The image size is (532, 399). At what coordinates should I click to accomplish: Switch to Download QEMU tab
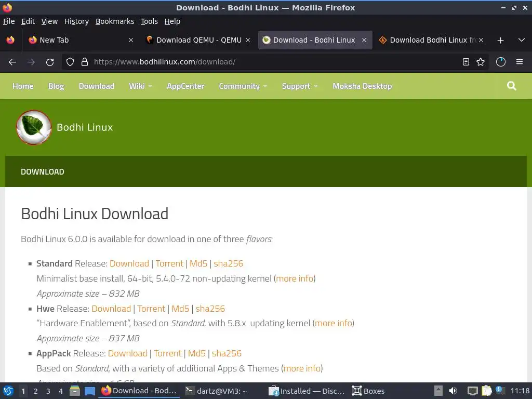(198, 40)
